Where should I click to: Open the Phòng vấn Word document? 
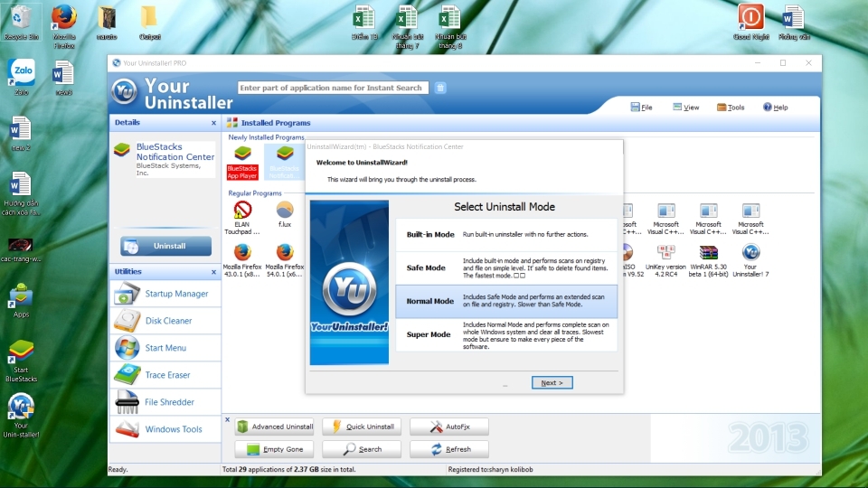[x=793, y=22]
